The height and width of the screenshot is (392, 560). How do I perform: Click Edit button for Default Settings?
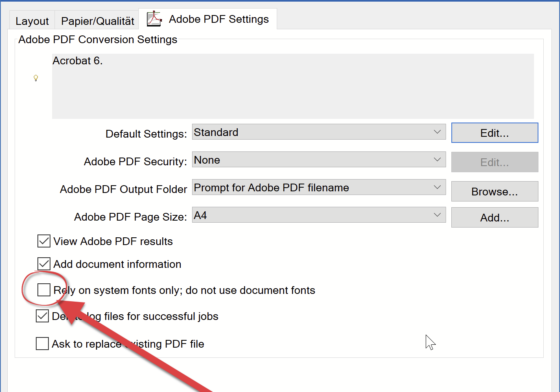(494, 133)
